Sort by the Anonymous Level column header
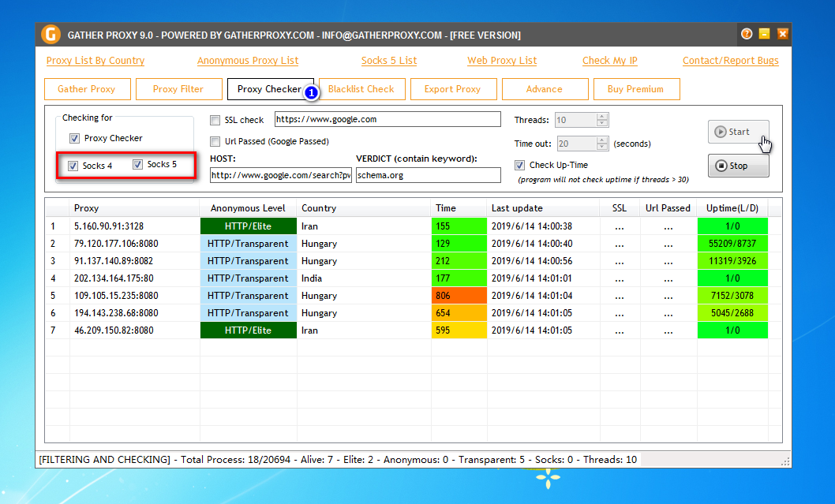This screenshot has height=504, width=835. tap(248, 208)
